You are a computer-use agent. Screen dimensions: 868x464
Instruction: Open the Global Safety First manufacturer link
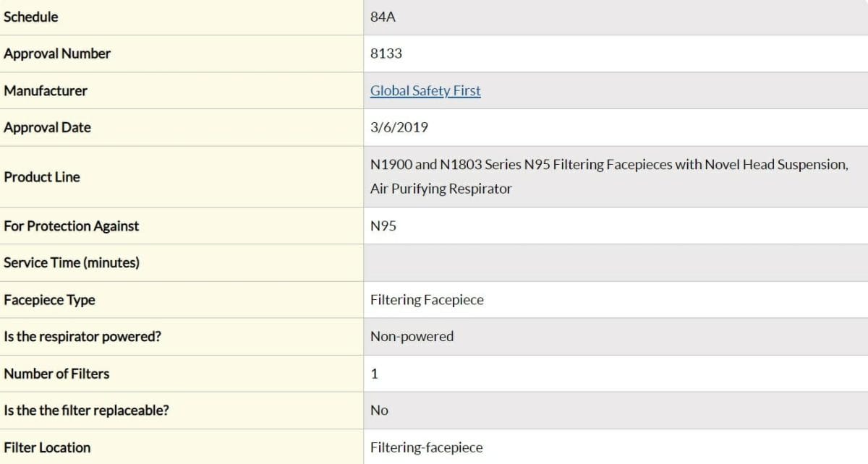425,91
